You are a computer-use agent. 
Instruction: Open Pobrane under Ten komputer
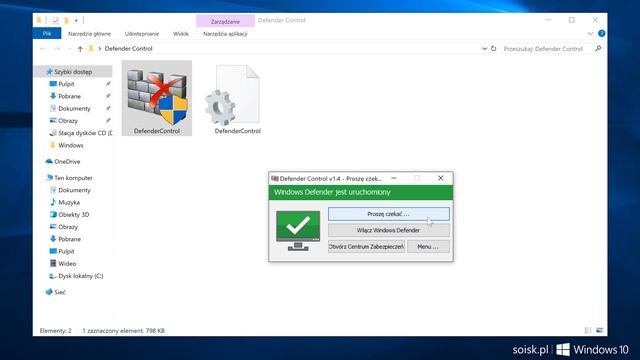tap(69, 239)
